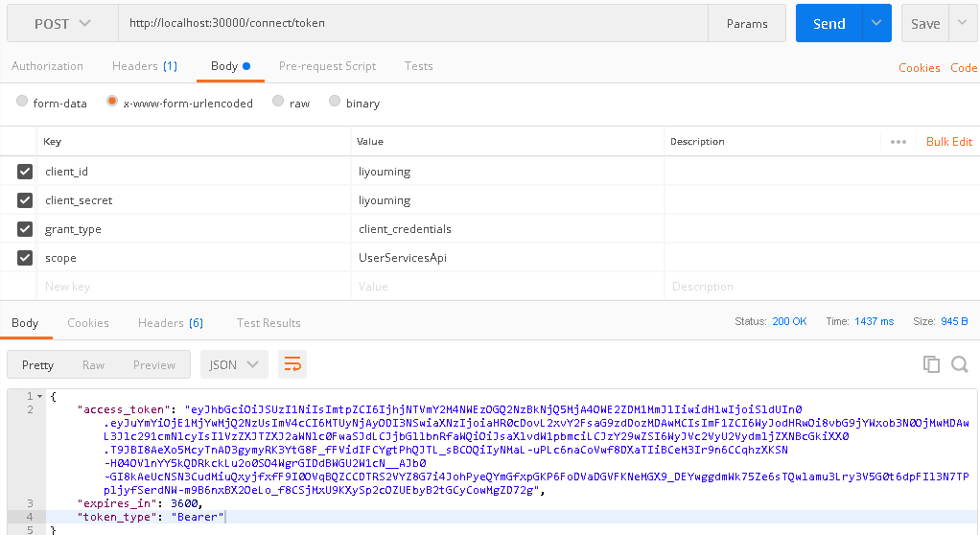Switch to the Authorization tab
Screen dimensions: 980x535
(x=48, y=66)
